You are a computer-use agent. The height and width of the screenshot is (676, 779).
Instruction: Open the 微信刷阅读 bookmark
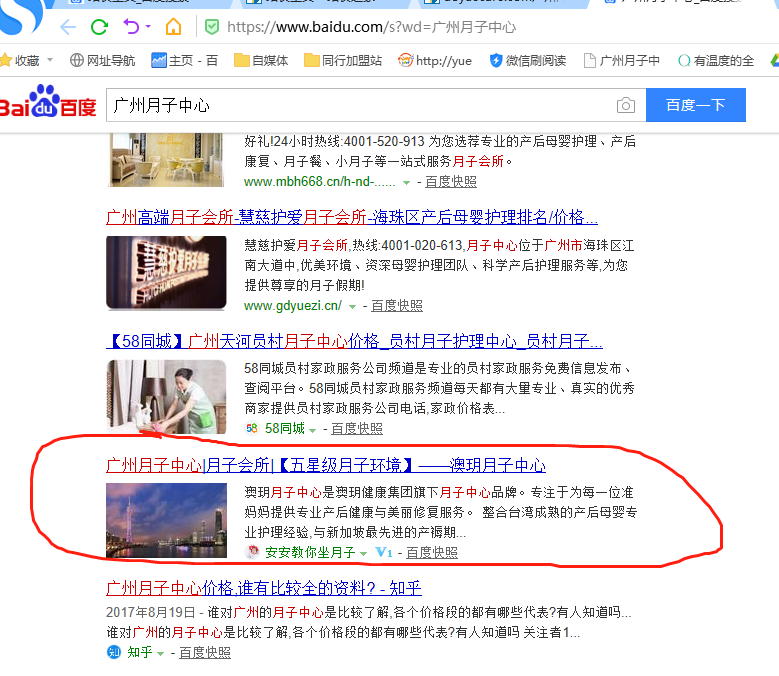tap(528, 61)
